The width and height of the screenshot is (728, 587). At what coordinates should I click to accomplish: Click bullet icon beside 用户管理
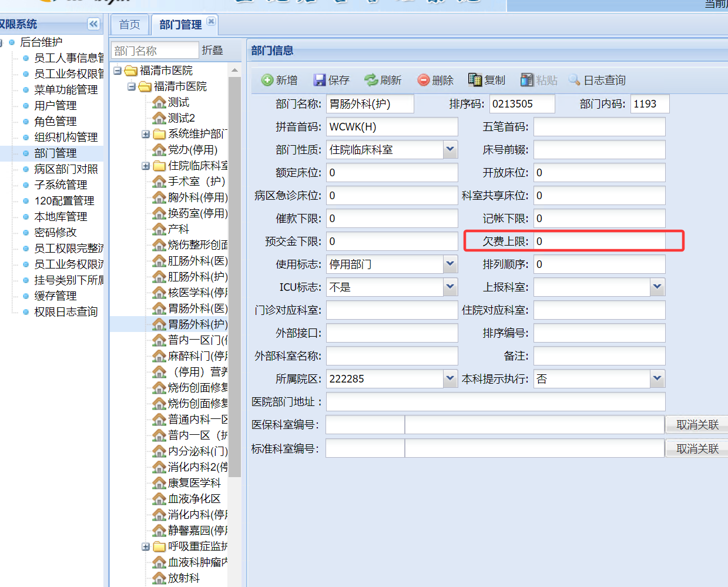click(x=26, y=106)
